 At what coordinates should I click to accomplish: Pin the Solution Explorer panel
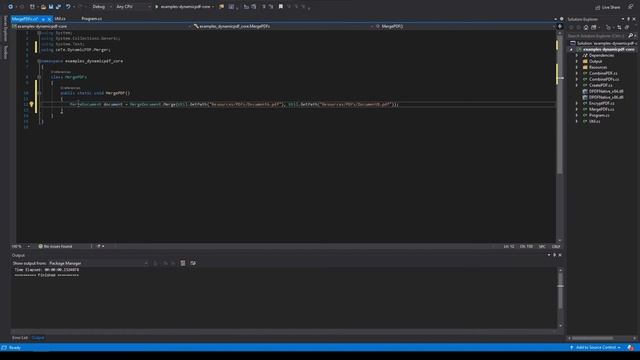coord(629,19)
